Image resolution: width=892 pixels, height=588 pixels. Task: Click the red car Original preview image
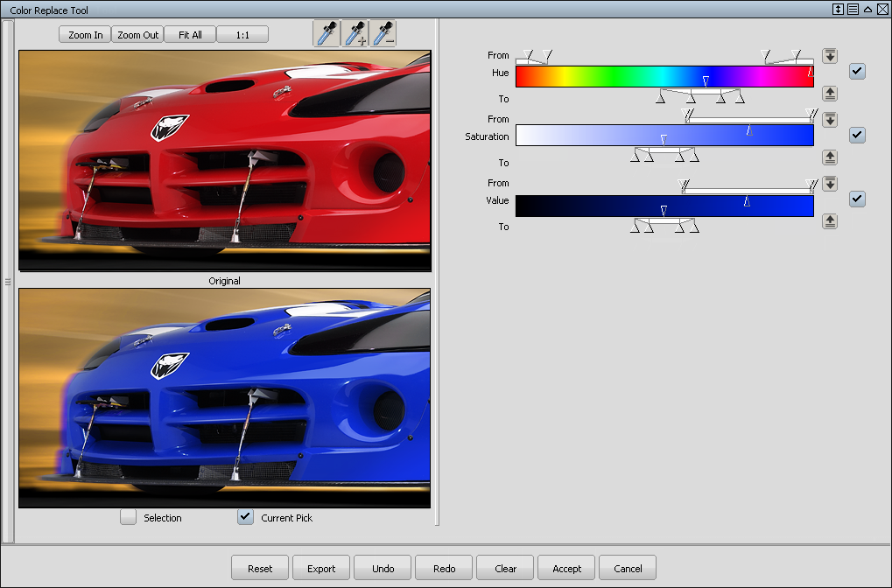click(x=224, y=160)
